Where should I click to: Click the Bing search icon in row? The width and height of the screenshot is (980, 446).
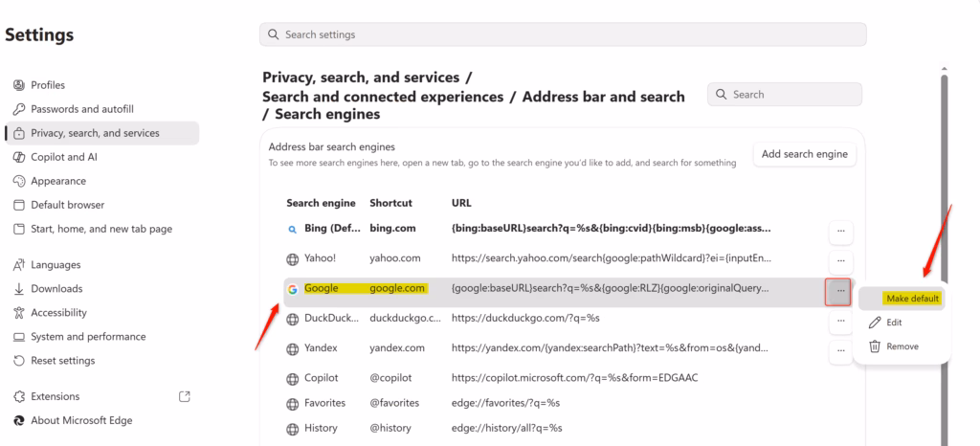coord(292,230)
